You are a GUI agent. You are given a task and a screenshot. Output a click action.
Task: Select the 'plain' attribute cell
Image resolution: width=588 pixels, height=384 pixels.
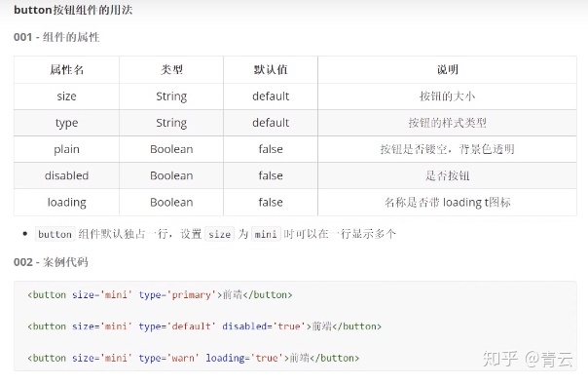[67, 149]
